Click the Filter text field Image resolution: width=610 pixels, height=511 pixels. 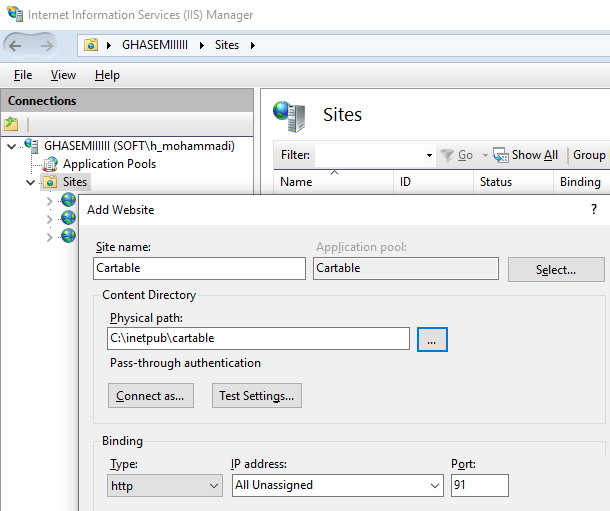370,155
